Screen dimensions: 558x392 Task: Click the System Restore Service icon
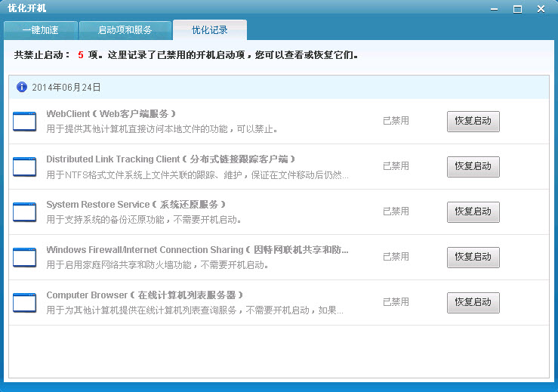[x=24, y=212]
